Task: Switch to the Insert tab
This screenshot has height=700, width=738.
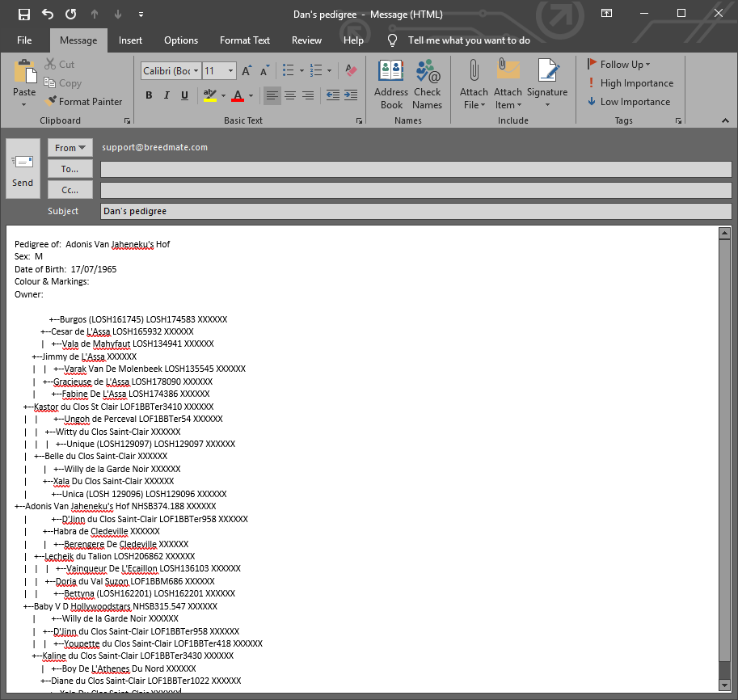Action: pos(130,40)
